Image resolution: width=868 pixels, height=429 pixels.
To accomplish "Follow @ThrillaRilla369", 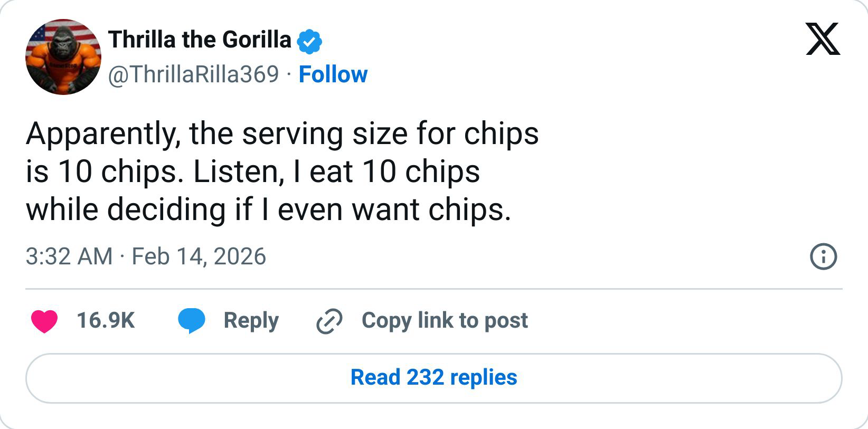I will point(334,74).
